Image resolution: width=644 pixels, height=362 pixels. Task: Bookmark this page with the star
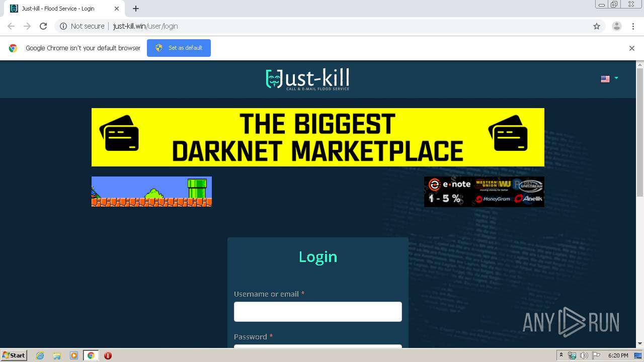597,26
